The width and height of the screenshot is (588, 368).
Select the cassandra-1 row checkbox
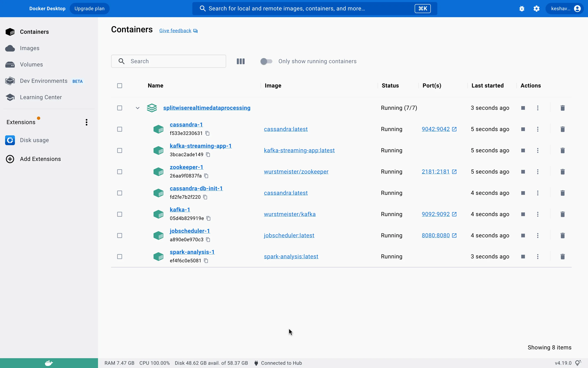coord(120,129)
